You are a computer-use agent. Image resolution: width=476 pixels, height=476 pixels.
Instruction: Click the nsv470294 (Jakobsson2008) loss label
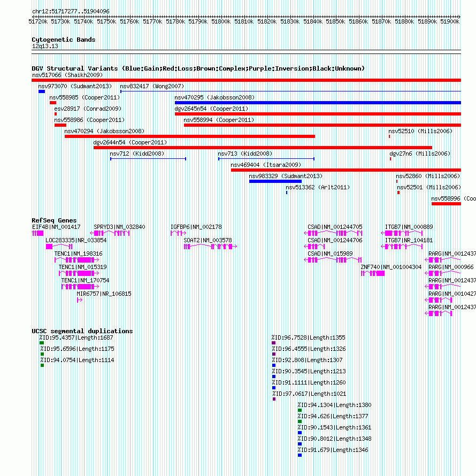point(104,131)
